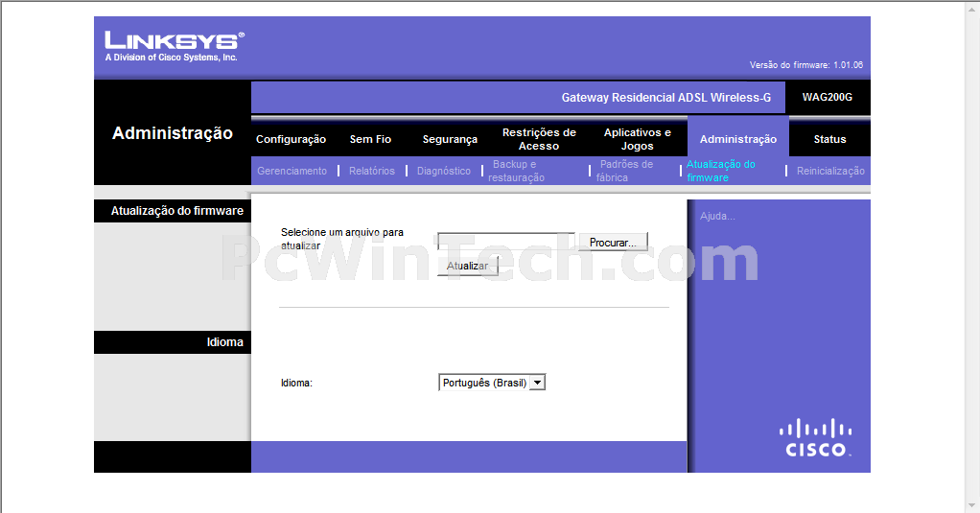
Task: Click the Procurar... browse button
Action: (x=613, y=242)
